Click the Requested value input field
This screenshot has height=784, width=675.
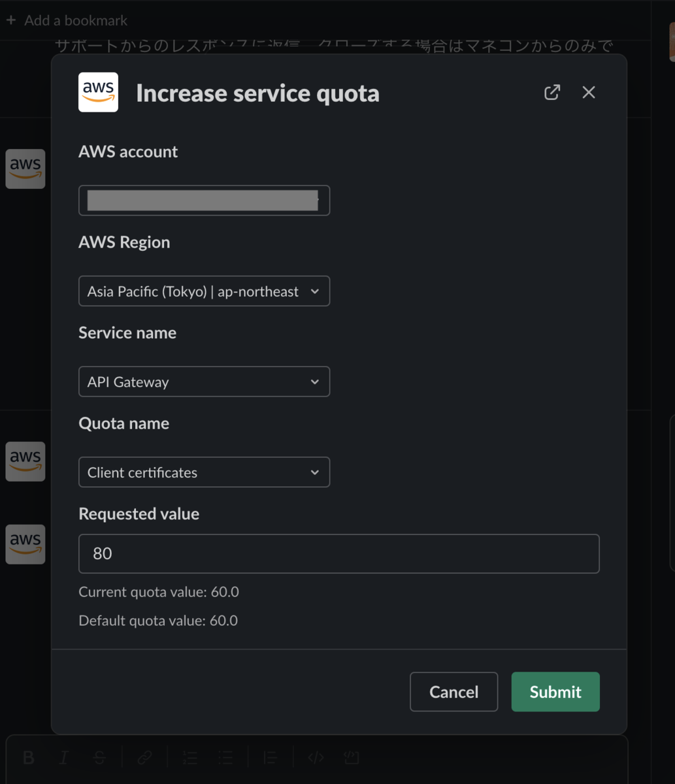point(338,554)
